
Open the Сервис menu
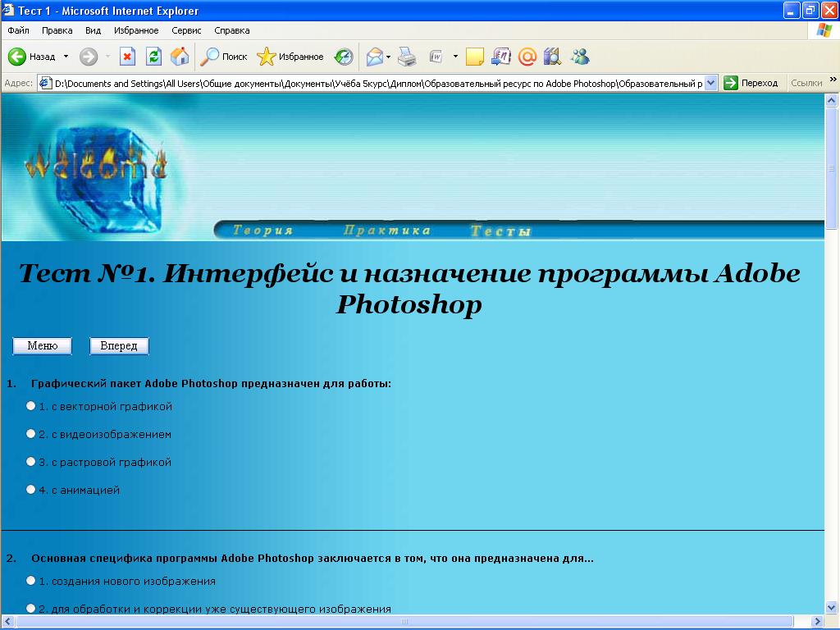(186, 30)
